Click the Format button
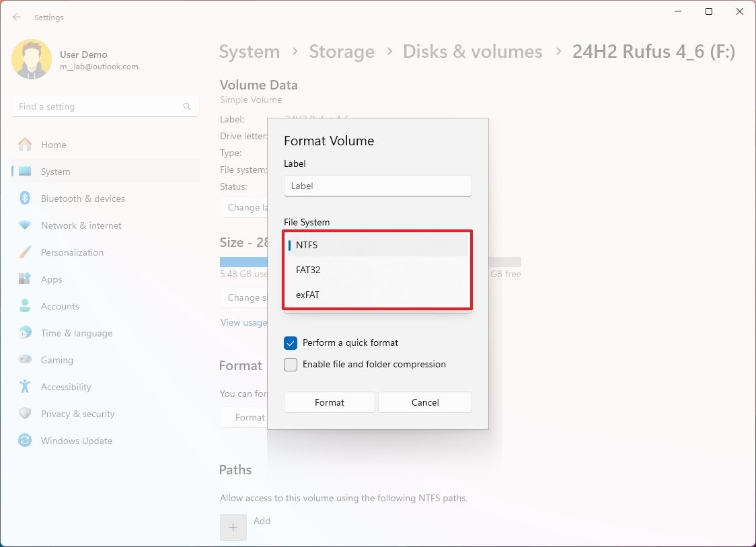The width and height of the screenshot is (756, 547). (329, 402)
